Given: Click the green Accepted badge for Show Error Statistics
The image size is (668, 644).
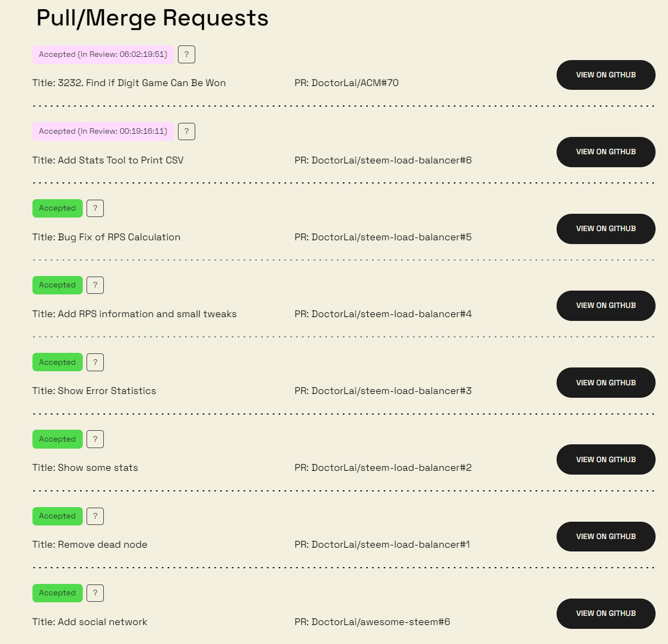Looking at the screenshot, I should coord(57,362).
